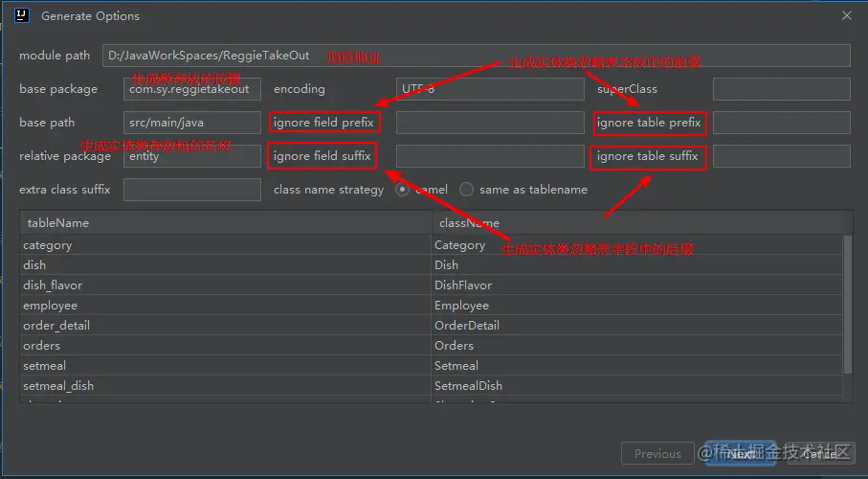This screenshot has width=868, height=479.
Task: Click the Setmeal class name cell
Action: (637, 365)
